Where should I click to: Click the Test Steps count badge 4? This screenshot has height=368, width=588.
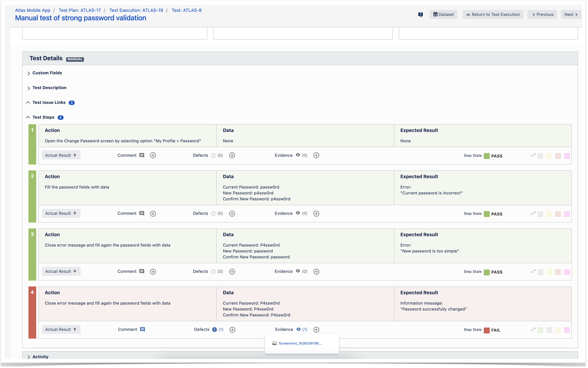[x=61, y=118]
